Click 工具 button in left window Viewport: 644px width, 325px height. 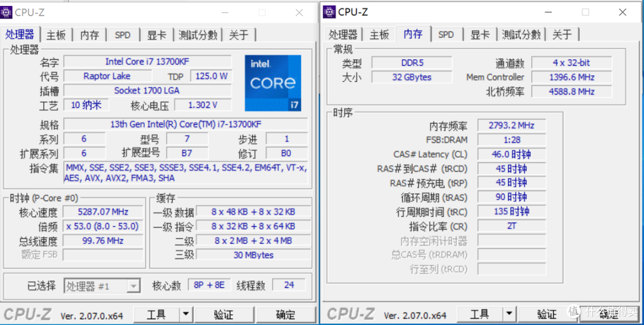[x=156, y=315]
